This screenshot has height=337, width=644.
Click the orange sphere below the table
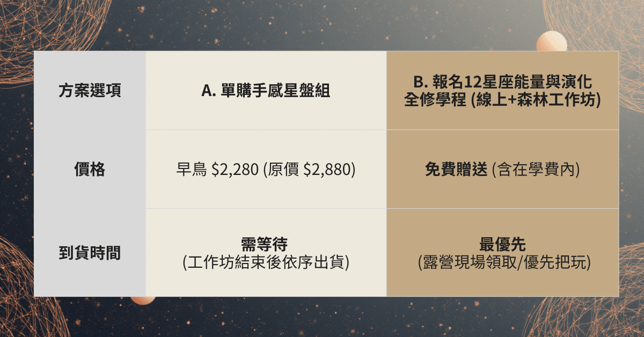click(142, 300)
